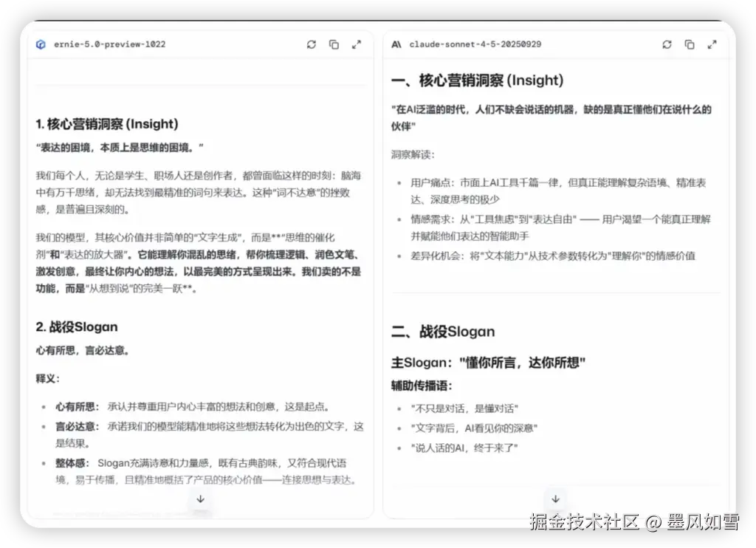Click bullet starting with "差异化机会:"
756x548 pixels.
pos(553,256)
